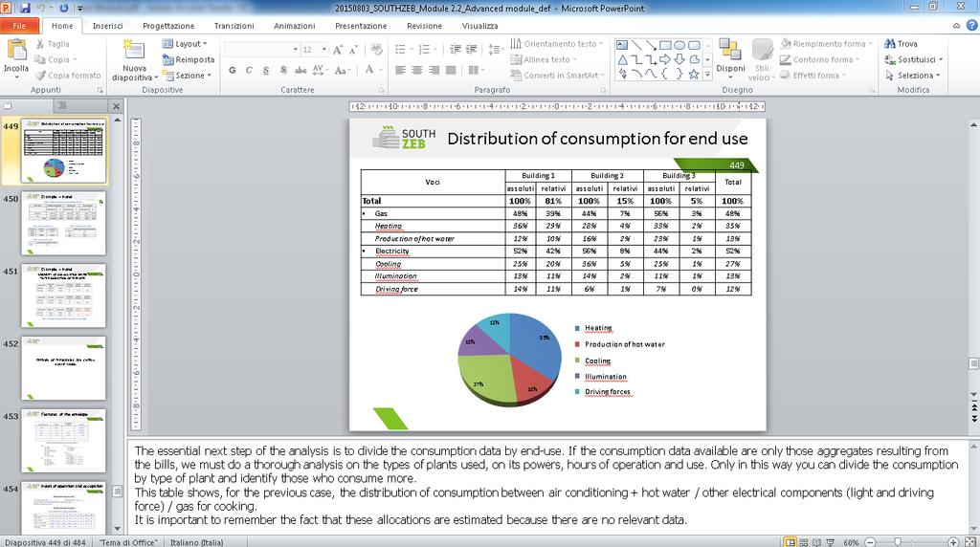Select the right arrow block shape

coord(665,60)
